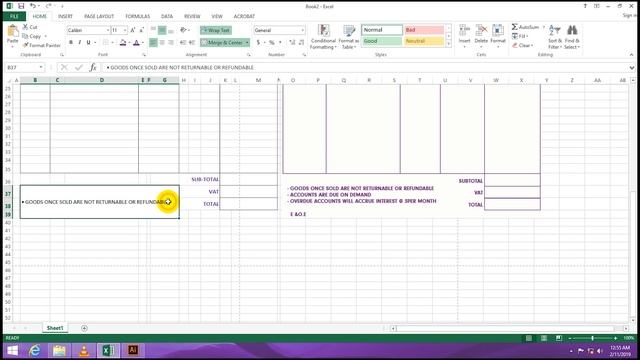Apply the Neutral cell style
Viewport: 640px width, 360px height.
[424, 41]
